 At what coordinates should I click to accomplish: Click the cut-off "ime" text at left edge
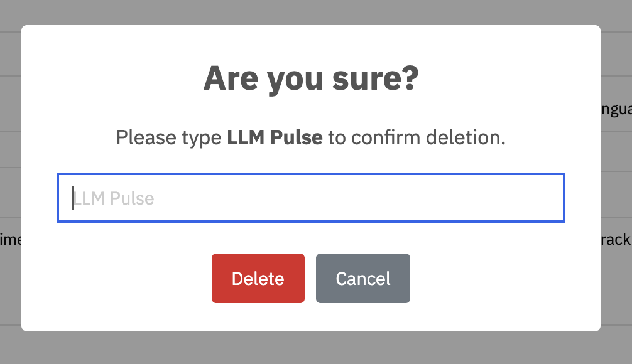(11, 240)
